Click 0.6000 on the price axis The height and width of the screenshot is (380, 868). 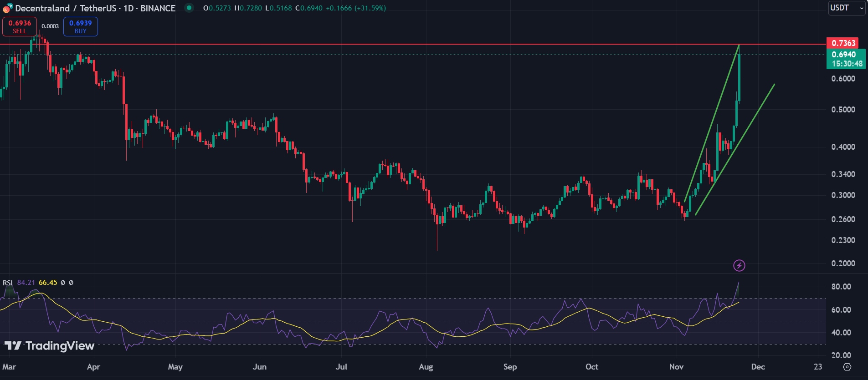click(x=843, y=79)
